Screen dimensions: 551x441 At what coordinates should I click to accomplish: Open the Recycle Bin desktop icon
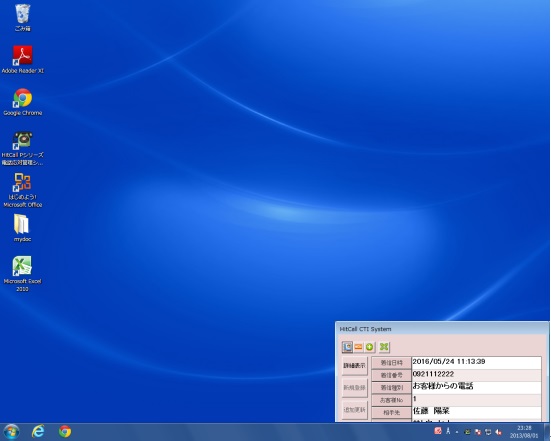tap(22, 17)
